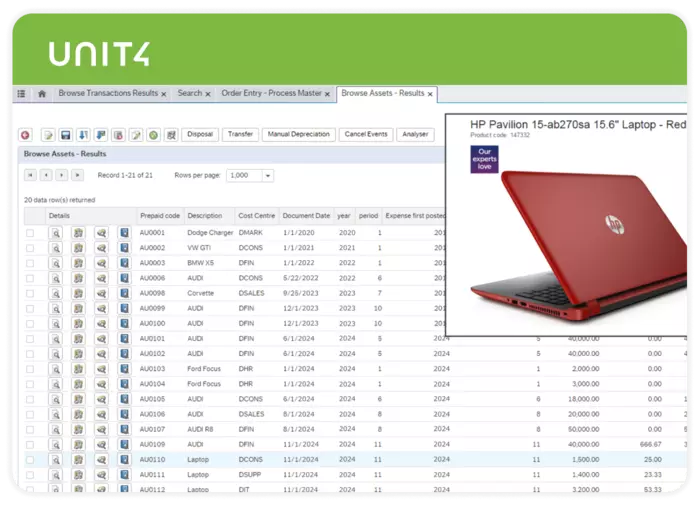Click the 'DSUPP' cost centre cell
The width and height of the screenshot is (700, 505).
pyautogui.click(x=250, y=475)
